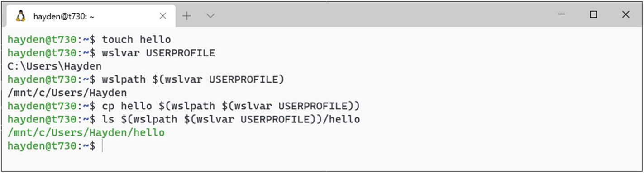Click the white /mnt/c/Users/Hayden output line

67,93
